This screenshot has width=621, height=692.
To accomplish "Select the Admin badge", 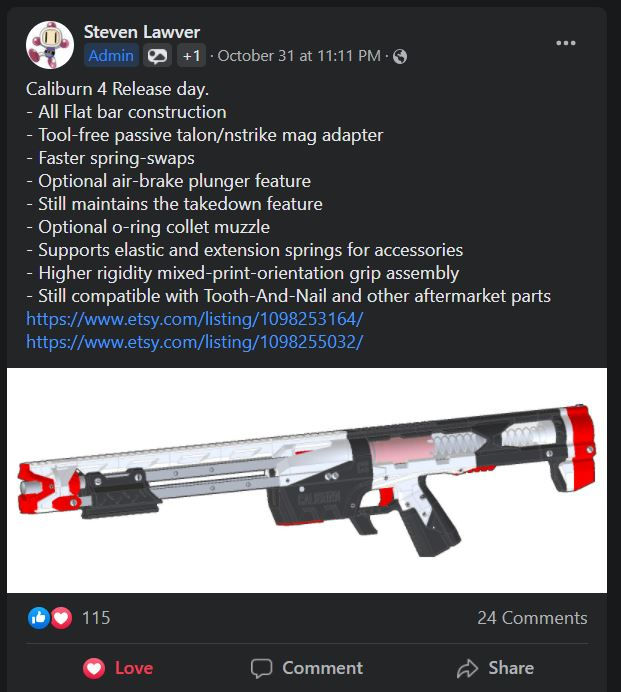I will tap(111, 56).
